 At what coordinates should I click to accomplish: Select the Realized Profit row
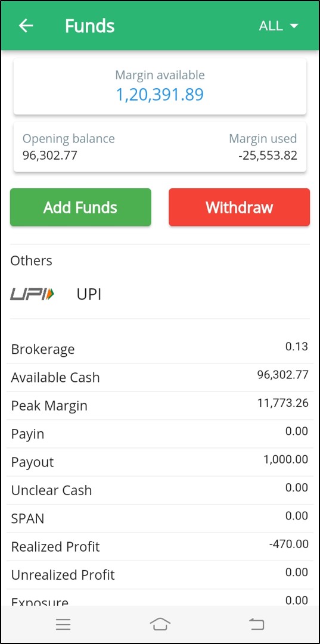[x=160, y=547]
